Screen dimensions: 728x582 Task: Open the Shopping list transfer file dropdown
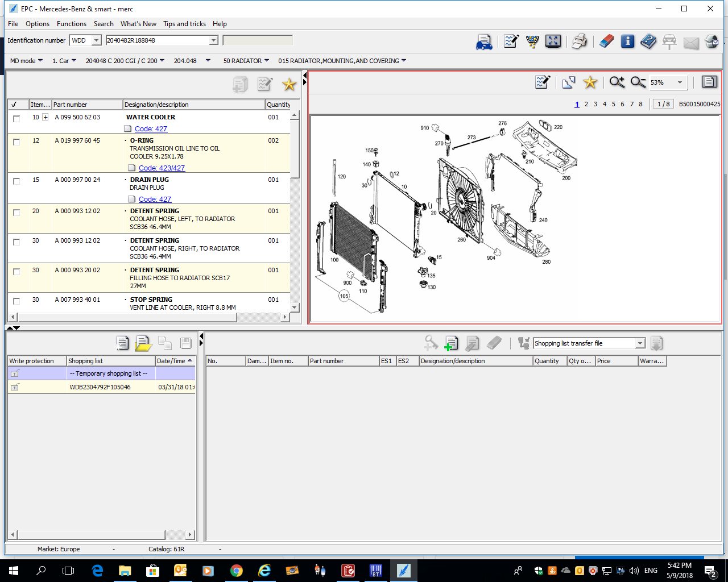640,343
